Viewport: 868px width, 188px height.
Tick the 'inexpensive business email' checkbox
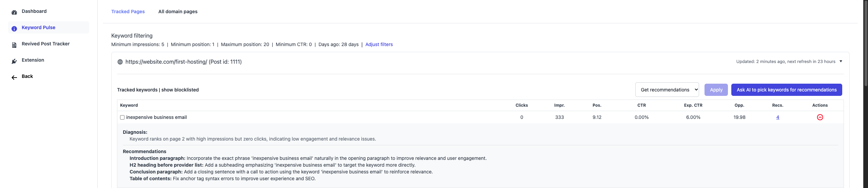tap(122, 118)
